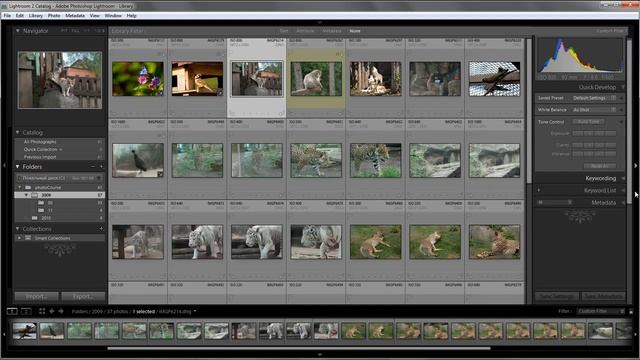The image size is (640, 360).
Task: Open the View menu
Action: [94, 16]
